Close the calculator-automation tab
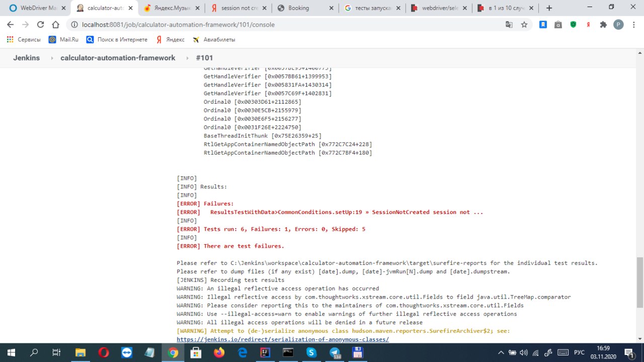This screenshot has width=644, height=362. 130,8
